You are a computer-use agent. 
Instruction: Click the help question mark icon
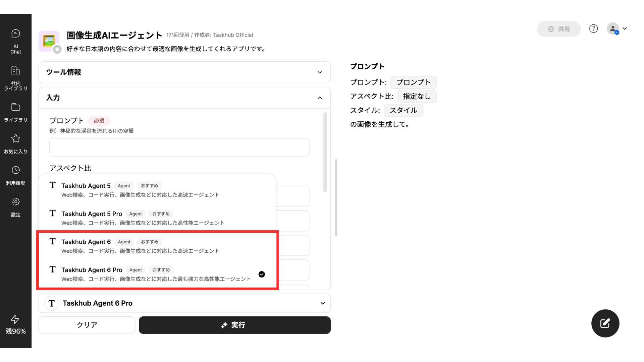pyautogui.click(x=593, y=29)
